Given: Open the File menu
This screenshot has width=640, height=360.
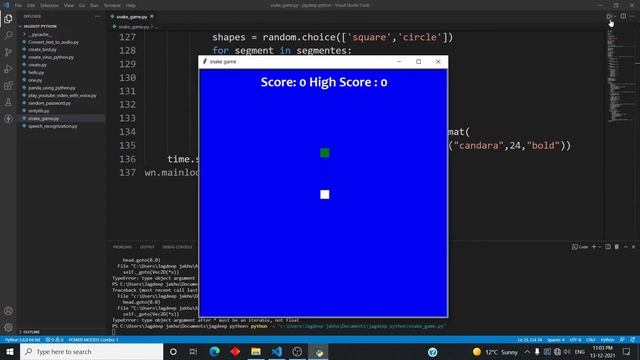Looking at the screenshot, I should pyautogui.click(x=18, y=5).
